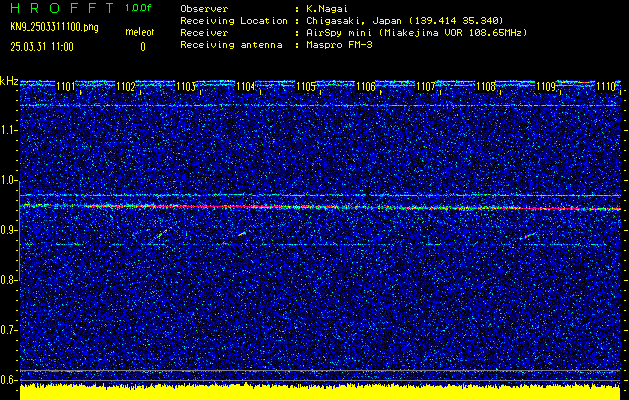Click the 1101 time marker
The height and width of the screenshot is (400, 629).
click(x=65, y=86)
